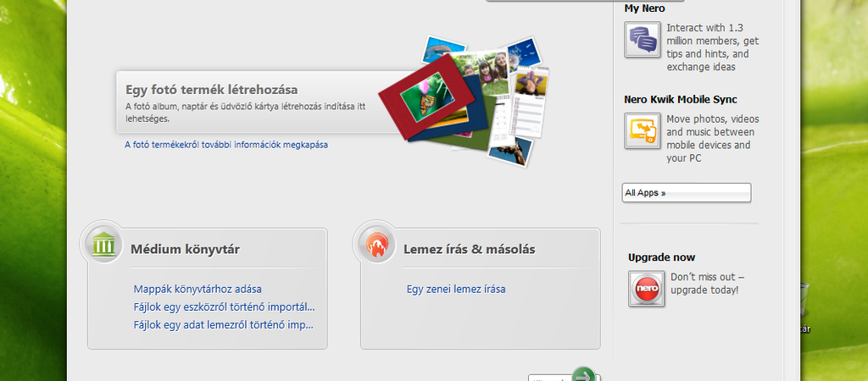Click the Nero Kwik Mobile Sync heading
Image resolution: width=868 pixels, height=381 pixels.
tap(681, 100)
